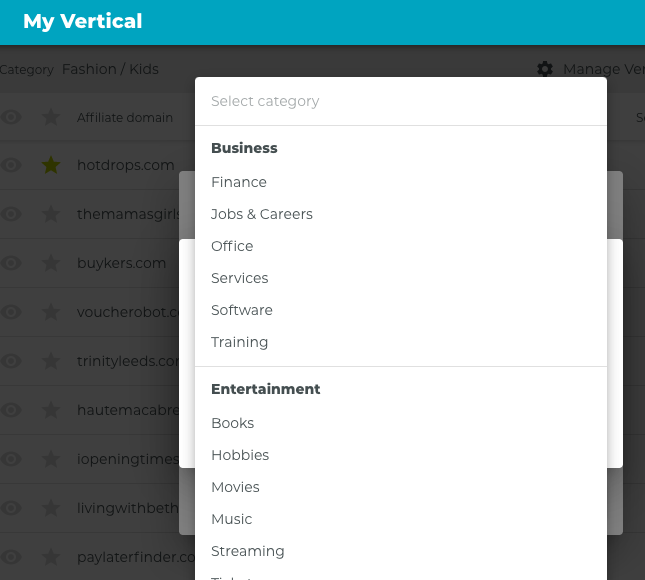645x580 pixels.
Task: Star the trinityleeds affiliate row
Action: [x=51, y=361]
